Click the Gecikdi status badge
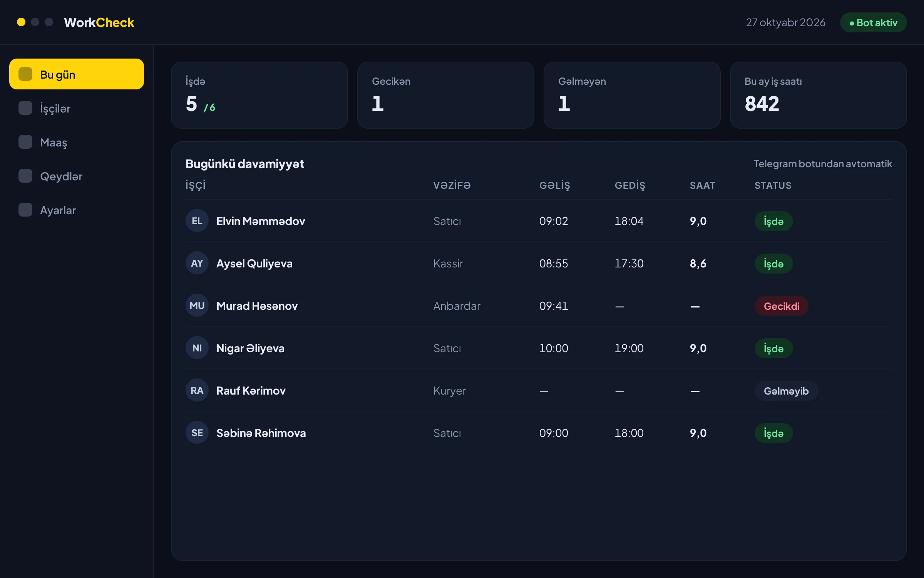Screen dimensions: 924x578 click(781, 306)
